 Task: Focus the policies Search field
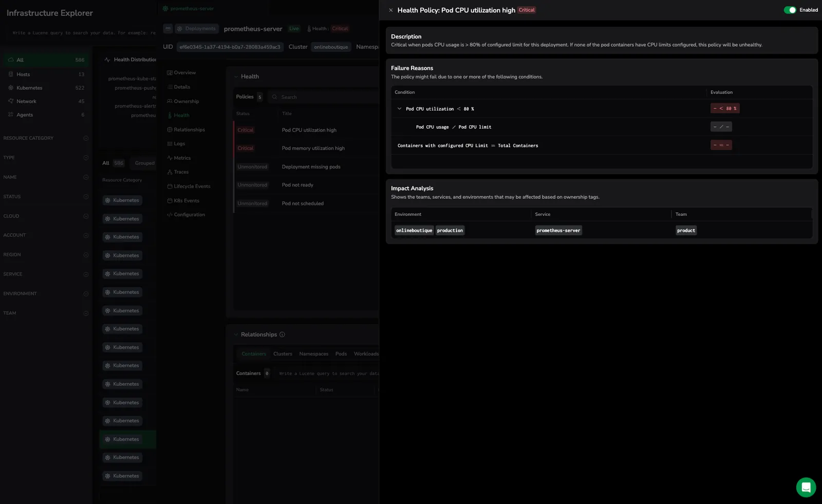324,97
